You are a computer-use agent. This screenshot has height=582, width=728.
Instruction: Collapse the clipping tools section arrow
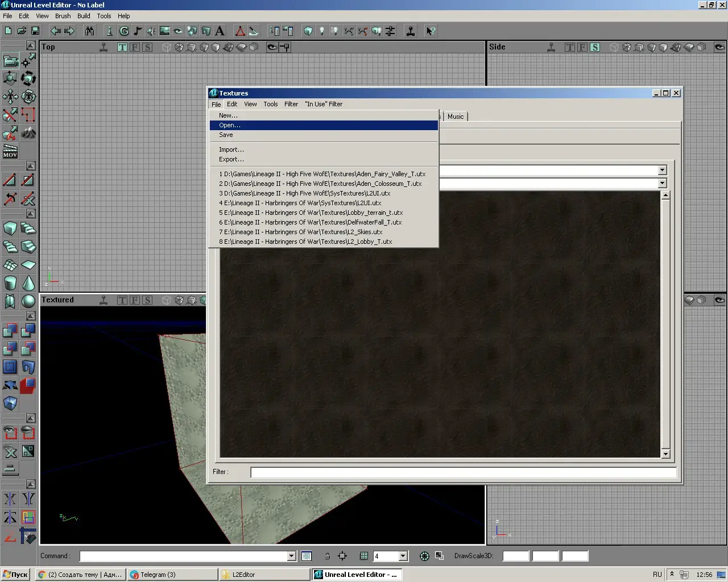[x=31, y=165]
